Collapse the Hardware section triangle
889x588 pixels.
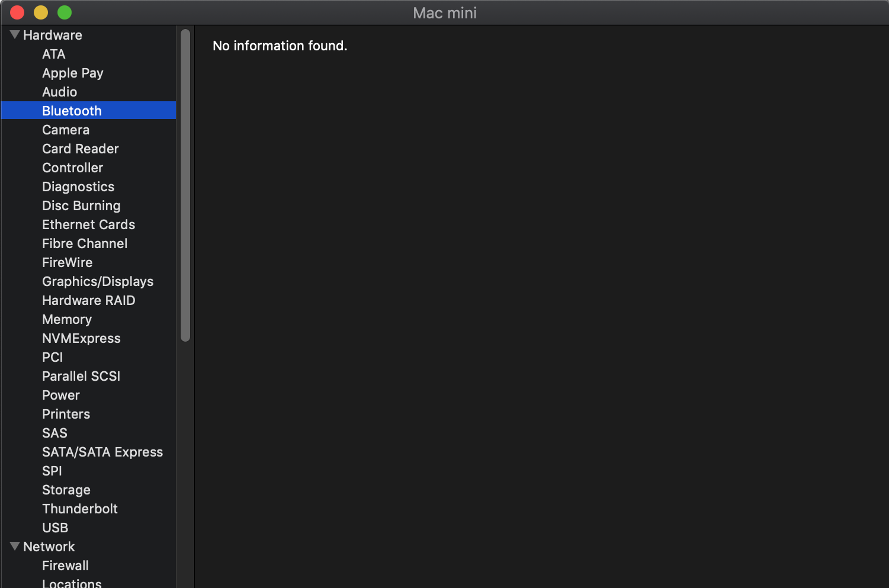coord(15,34)
